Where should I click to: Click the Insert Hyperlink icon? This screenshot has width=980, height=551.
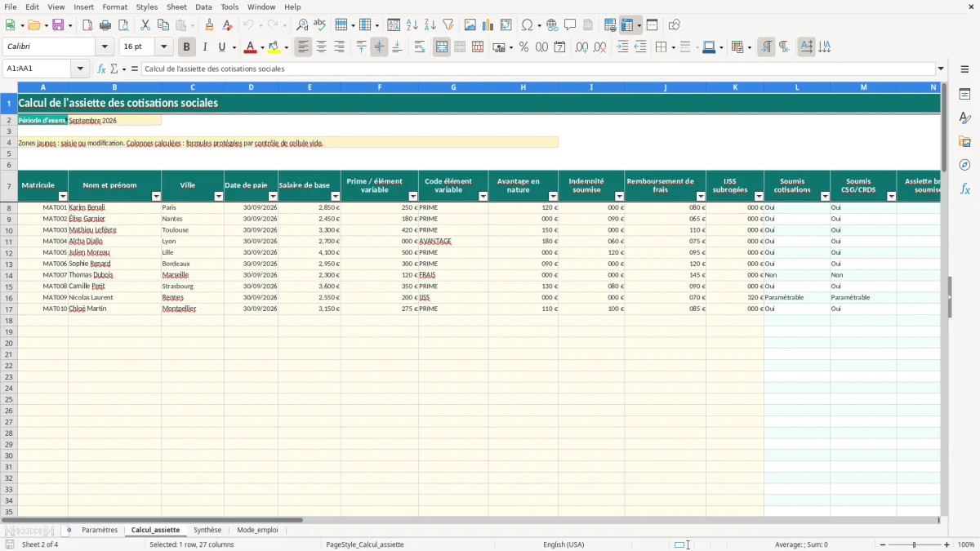point(552,25)
